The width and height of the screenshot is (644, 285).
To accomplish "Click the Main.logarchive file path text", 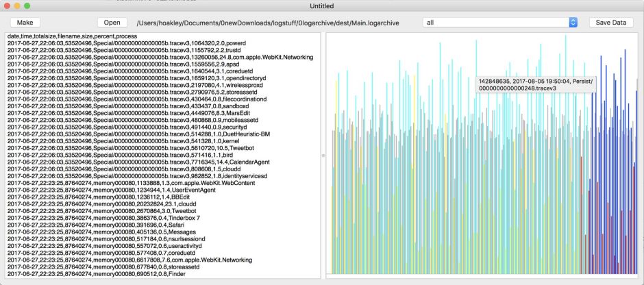I will pyautogui.click(x=267, y=23).
